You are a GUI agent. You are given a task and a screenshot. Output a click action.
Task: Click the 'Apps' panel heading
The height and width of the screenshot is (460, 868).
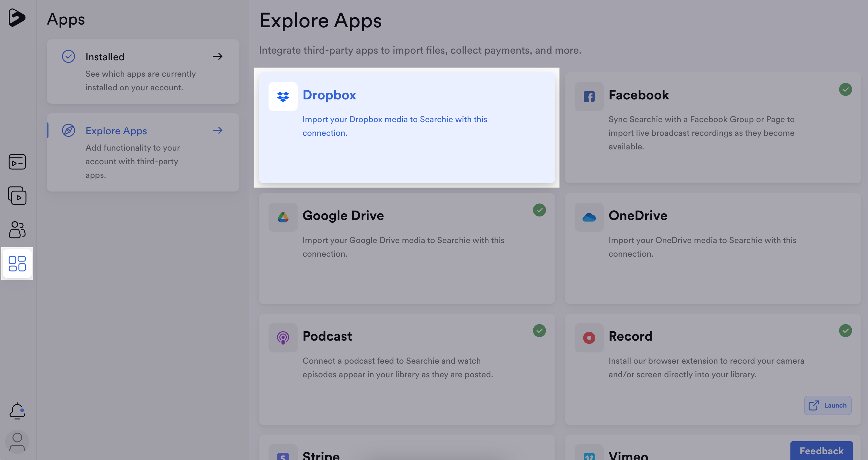point(66,20)
